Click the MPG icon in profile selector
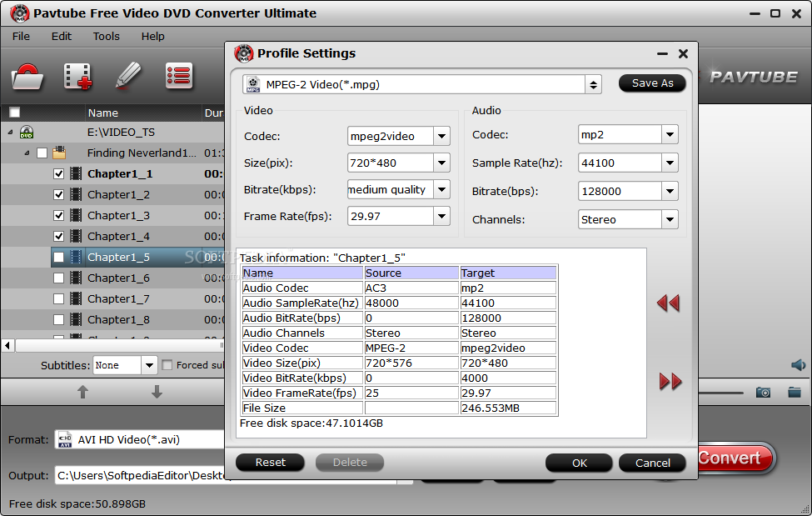 [252, 84]
